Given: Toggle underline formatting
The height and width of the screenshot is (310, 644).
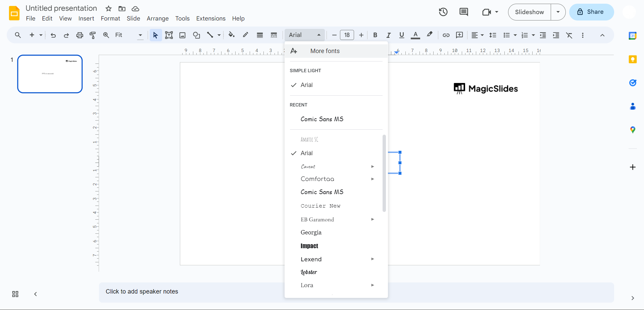Looking at the screenshot, I should click(401, 35).
